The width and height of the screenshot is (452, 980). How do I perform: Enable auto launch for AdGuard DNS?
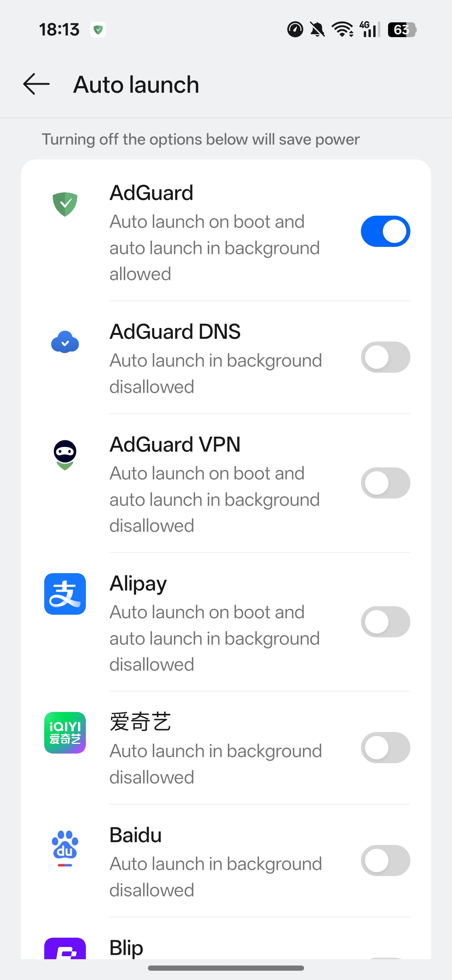tap(385, 357)
